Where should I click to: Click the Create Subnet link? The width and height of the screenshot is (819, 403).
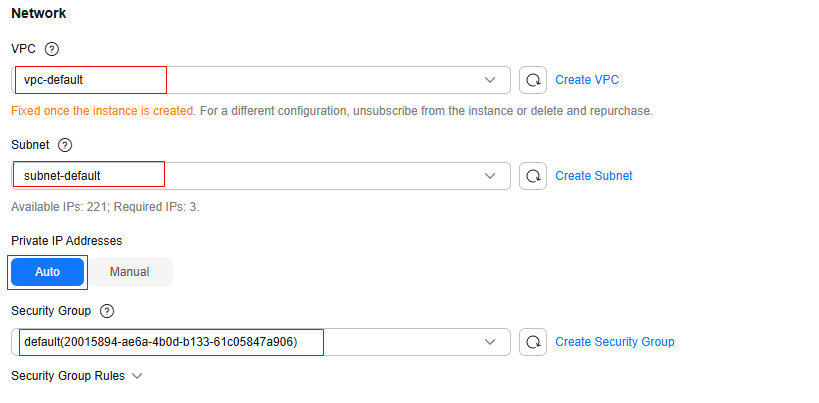point(594,176)
